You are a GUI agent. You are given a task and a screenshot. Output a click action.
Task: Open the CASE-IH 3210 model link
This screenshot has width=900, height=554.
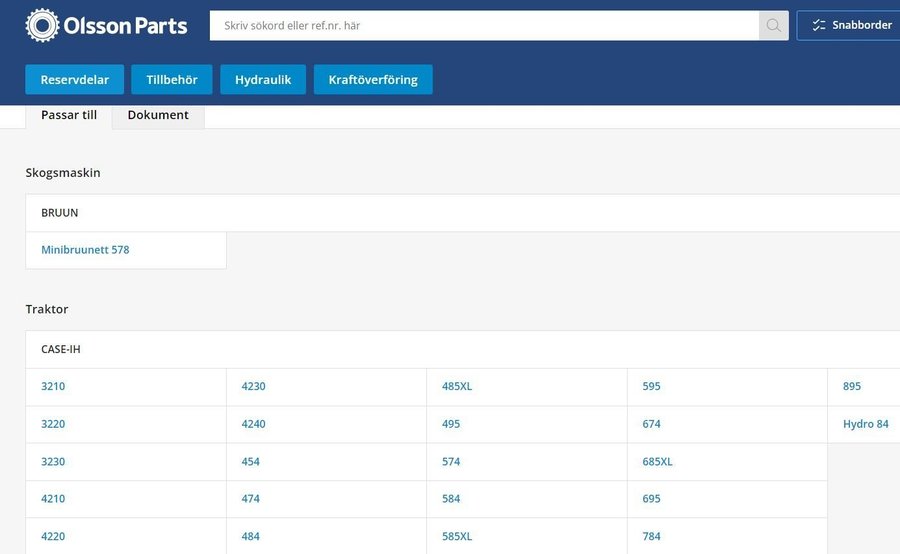click(x=53, y=387)
